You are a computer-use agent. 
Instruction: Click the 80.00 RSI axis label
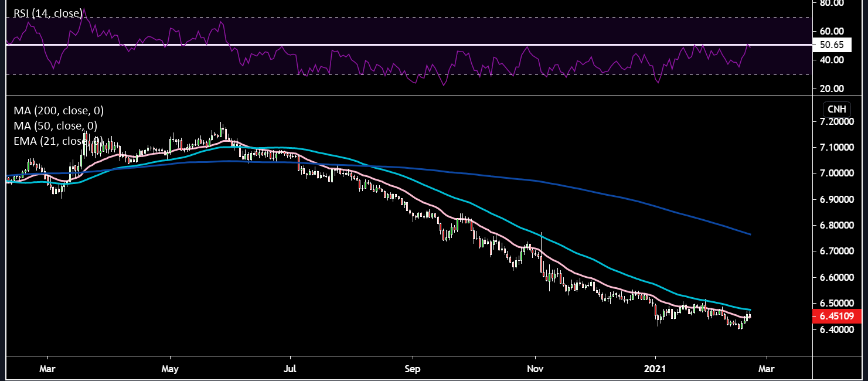click(832, 3)
